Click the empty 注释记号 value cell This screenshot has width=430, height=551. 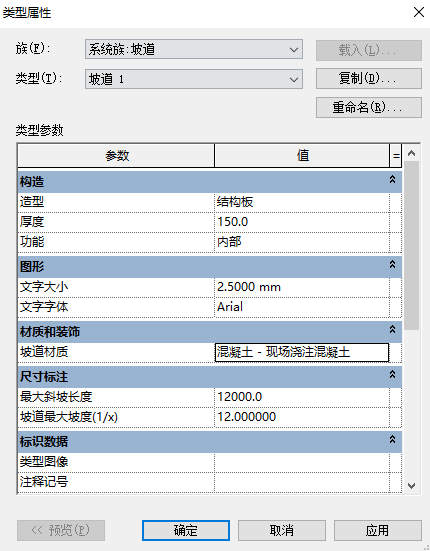(x=302, y=482)
